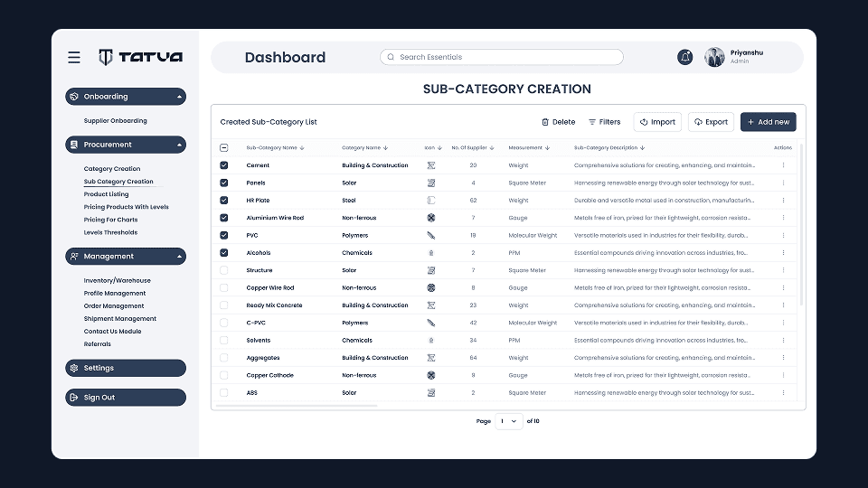Open actions menu for Cement row
Viewport: 868px width, 488px height.
(x=783, y=165)
